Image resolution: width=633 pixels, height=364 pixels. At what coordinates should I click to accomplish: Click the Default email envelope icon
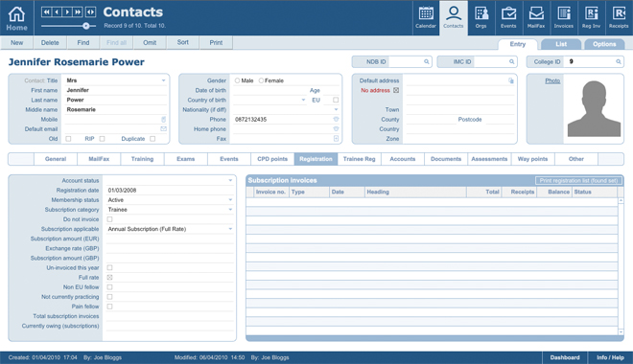[163, 129]
